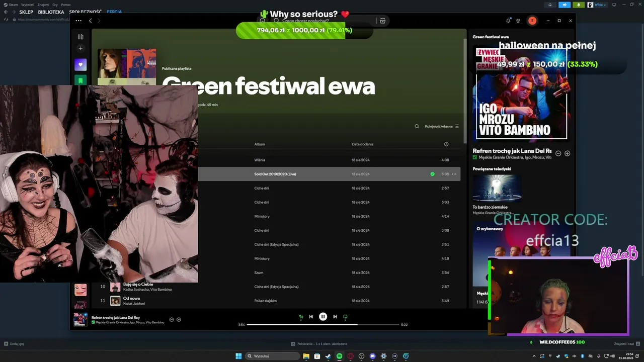Screen dimensions: 644x362
Task: Open the Szum album link
Action: pyautogui.click(x=259, y=273)
